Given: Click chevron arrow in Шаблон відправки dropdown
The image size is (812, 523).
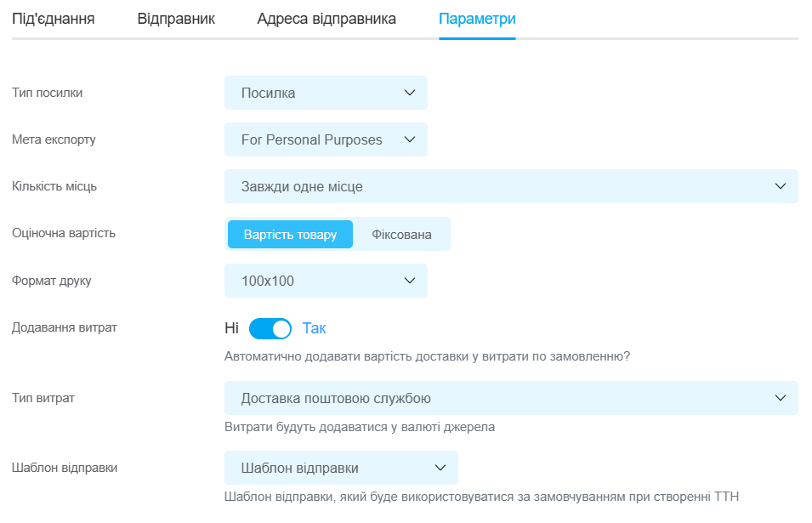Looking at the screenshot, I should [x=440, y=468].
